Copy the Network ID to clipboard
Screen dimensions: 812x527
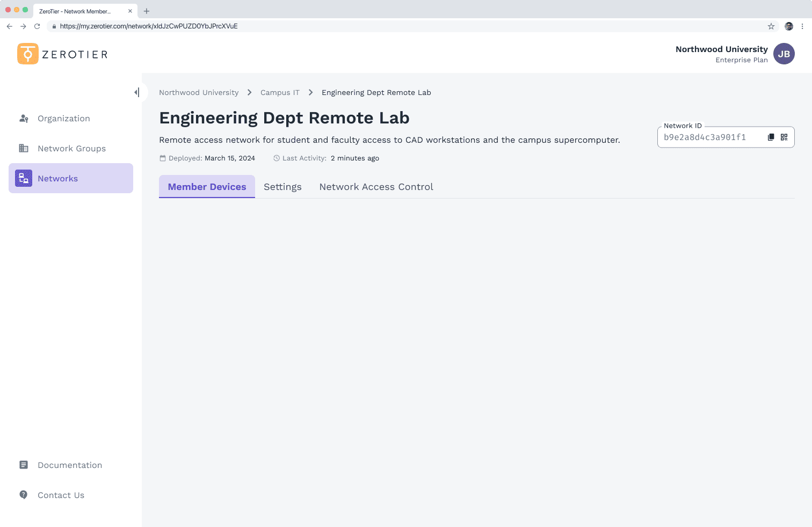771,137
